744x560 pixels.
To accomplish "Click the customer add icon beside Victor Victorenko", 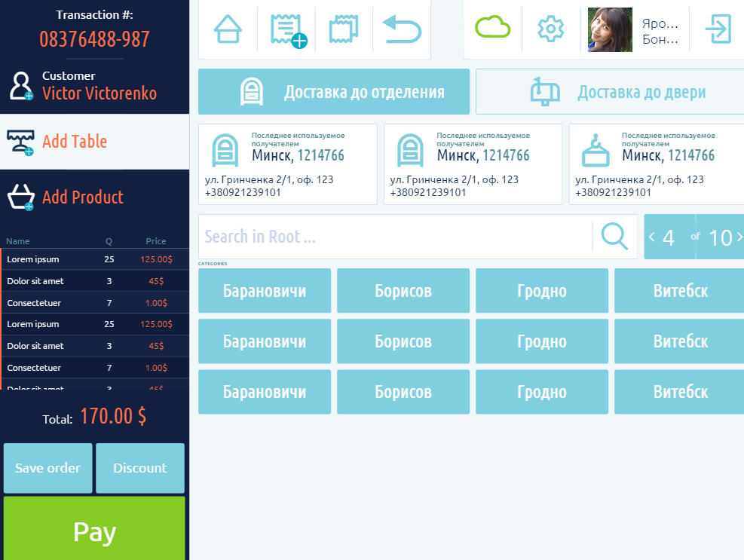I will (x=20, y=86).
